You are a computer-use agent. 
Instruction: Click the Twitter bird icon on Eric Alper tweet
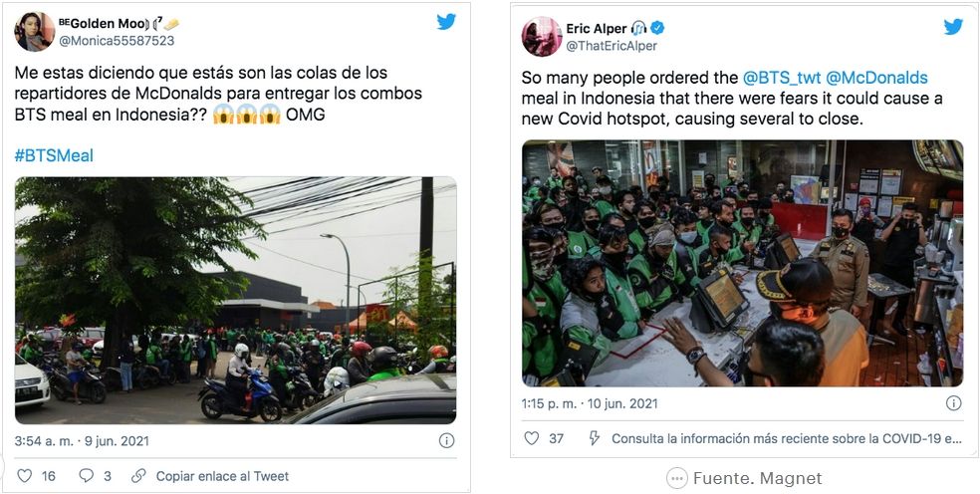pyautogui.click(x=953, y=27)
